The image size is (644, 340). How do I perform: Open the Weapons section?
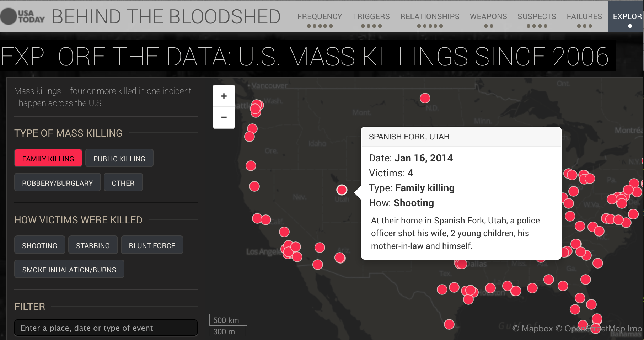click(489, 17)
